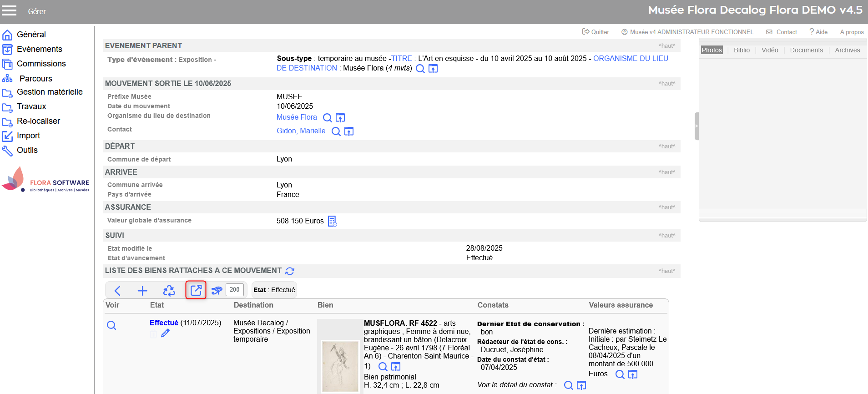Viewport: 868px width, 394px height.
Task: Click the plus icon to add a bien
Action: [x=142, y=291]
